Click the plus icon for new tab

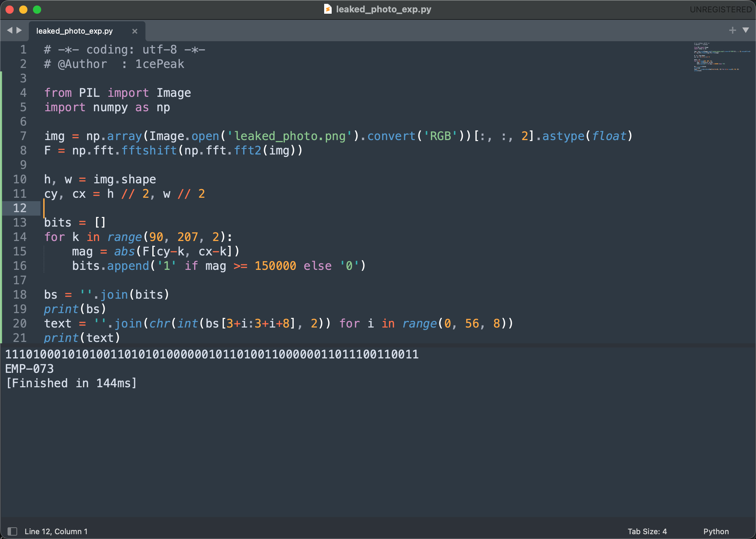coord(732,31)
